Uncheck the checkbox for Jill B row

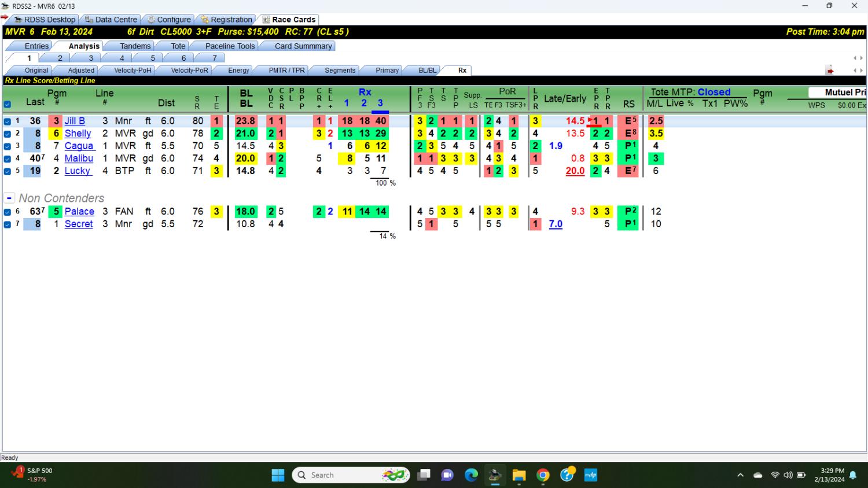click(8, 121)
